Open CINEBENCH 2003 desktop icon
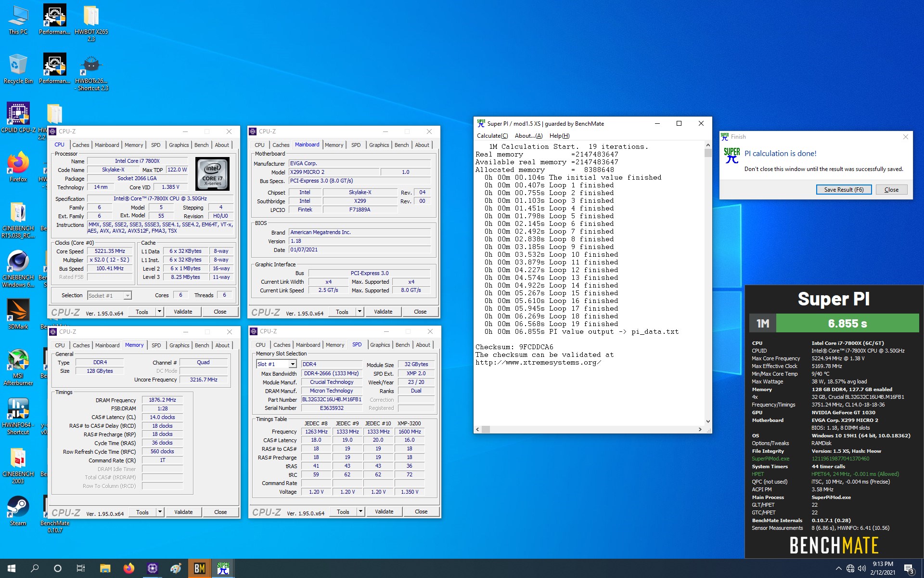 [18, 465]
